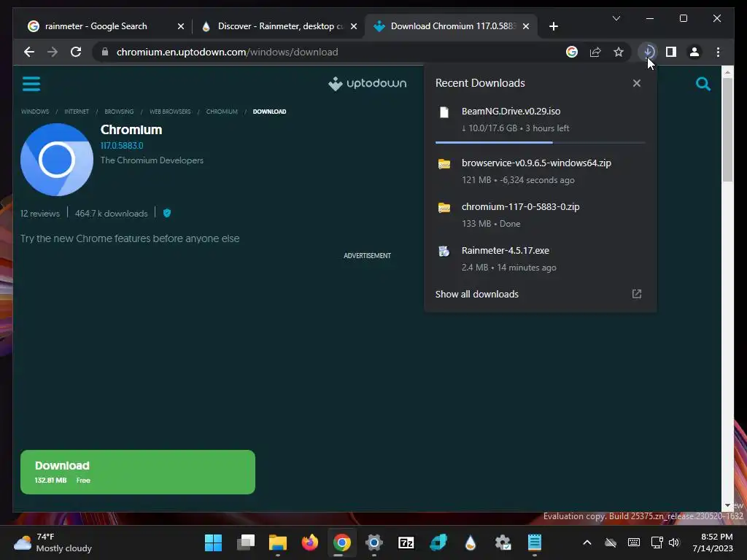Open the volume tray icon
Screen dimensions: 747x560
click(673, 542)
